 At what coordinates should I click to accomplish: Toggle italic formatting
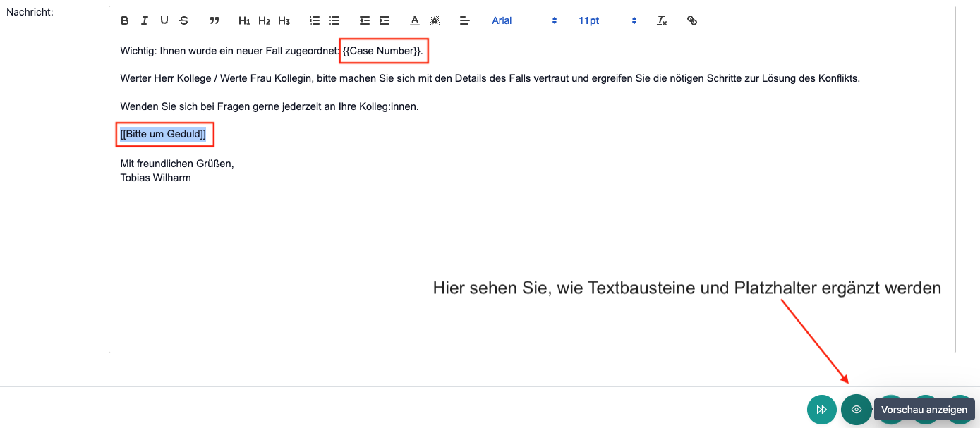[x=145, y=20]
